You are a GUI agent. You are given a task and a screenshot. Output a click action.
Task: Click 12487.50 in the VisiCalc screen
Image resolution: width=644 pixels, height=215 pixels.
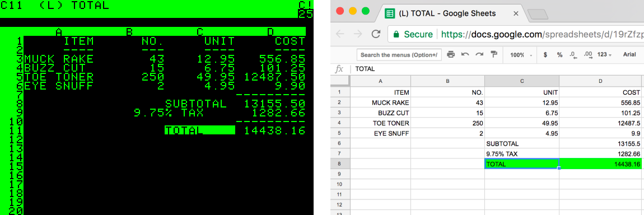(x=275, y=77)
